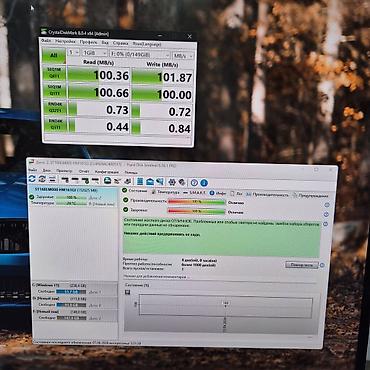Switch to the Производительность tab
370x370 pixels.
(x=267, y=194)
